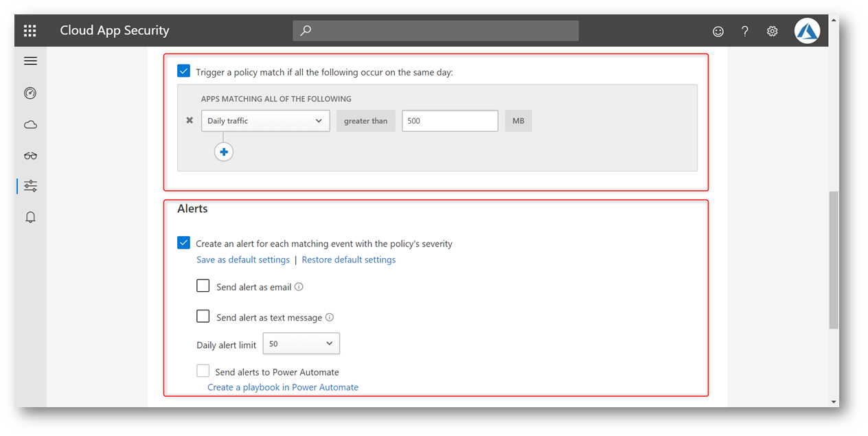Show info about text message alerts
Viewport: 868px width, 436px height.
tap(330, 317)
